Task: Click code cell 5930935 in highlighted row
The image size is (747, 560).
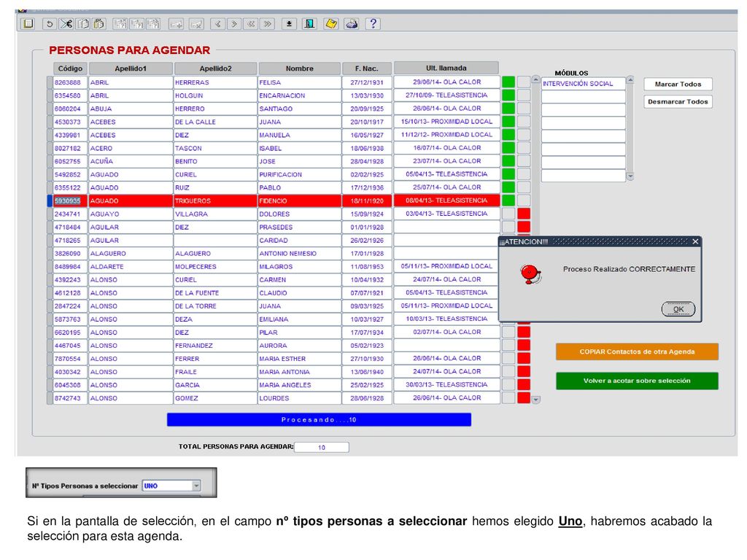Action: coord(70,201)
